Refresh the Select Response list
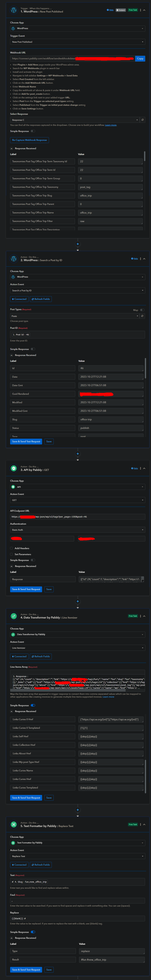151x980 pixels. [x=142, y=120]
